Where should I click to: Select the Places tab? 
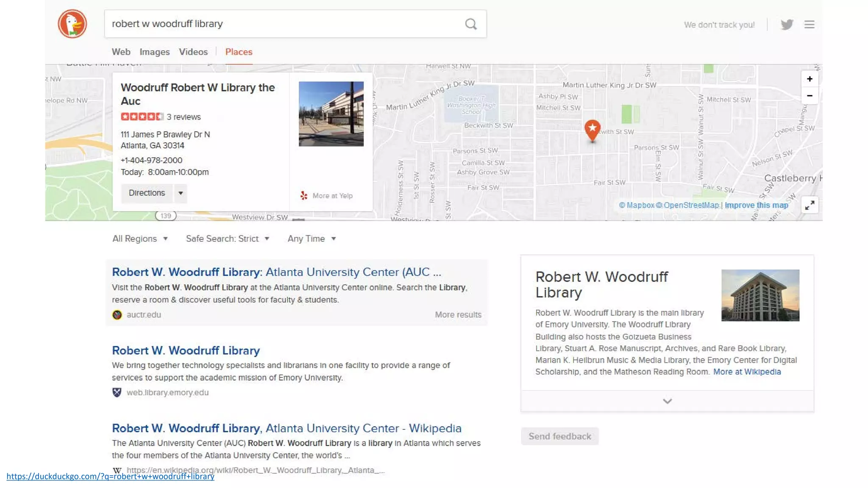(239, 52)
